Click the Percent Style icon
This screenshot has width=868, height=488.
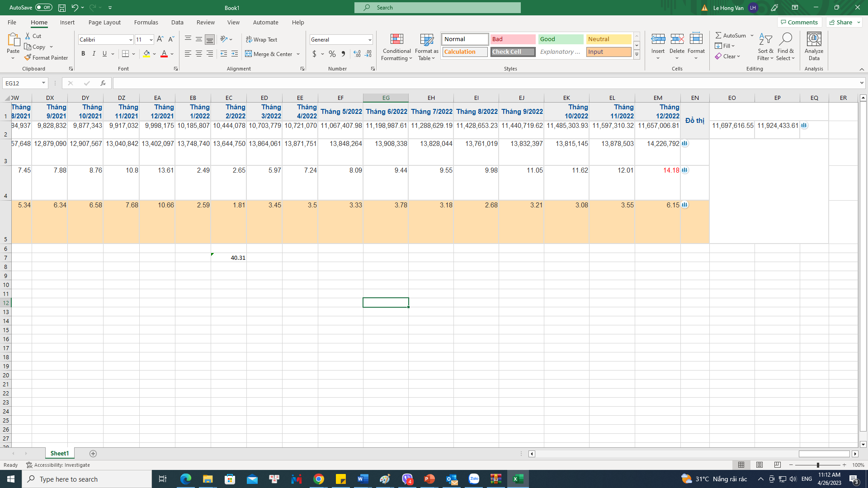pyautogui.click(x=332, y=54)
